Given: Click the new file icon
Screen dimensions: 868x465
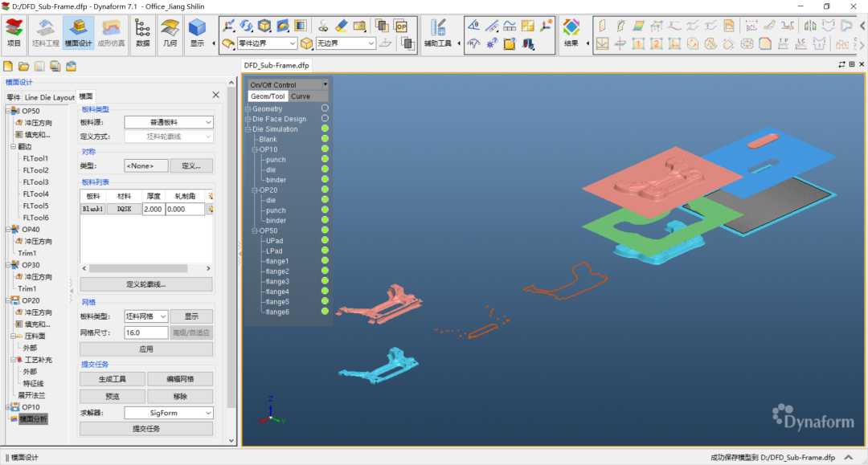Looking at the screenshot, I should pos(8,67).
